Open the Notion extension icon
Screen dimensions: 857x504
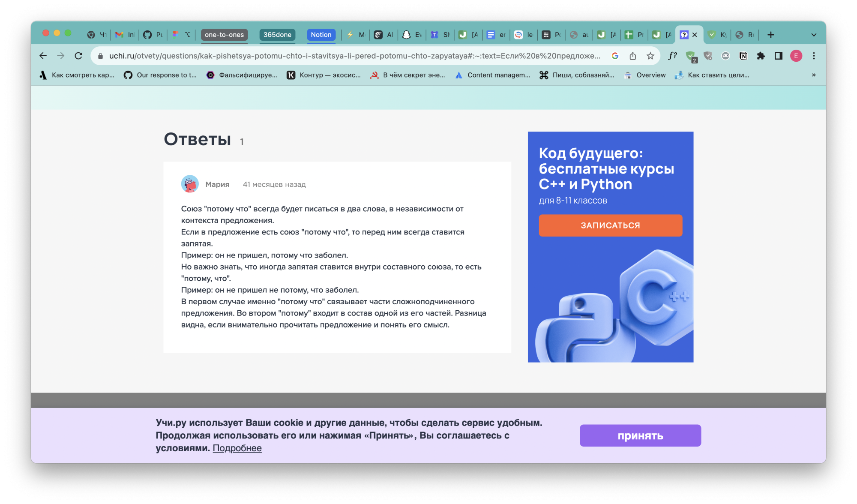click(x=743, y=56)
